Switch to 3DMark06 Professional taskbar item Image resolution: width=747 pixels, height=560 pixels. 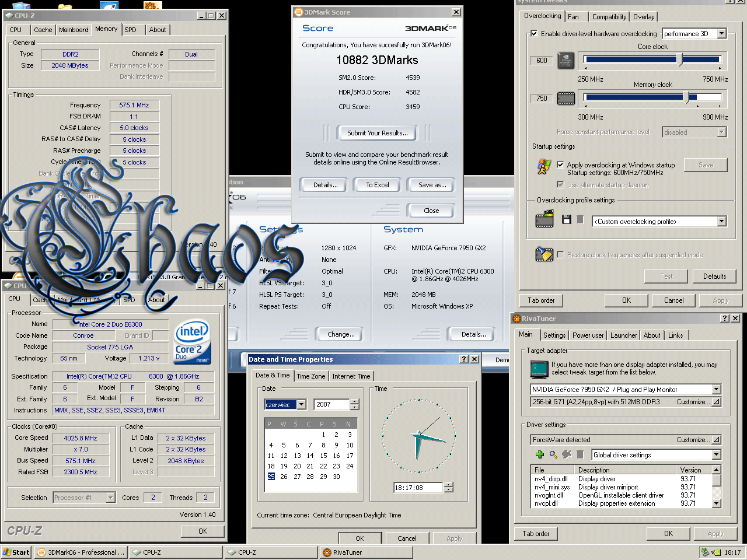pos(81,552)
